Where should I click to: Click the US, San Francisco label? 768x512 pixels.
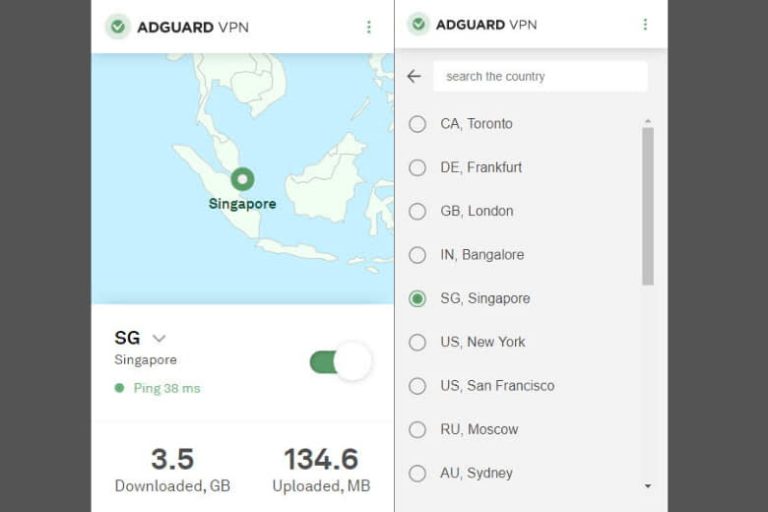[497, 386]
